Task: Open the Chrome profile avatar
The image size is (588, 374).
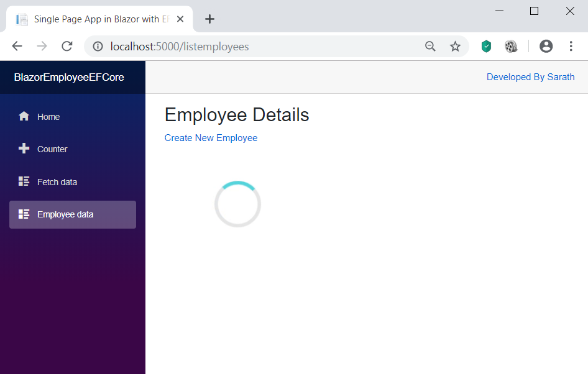Action: pos(546,46)
